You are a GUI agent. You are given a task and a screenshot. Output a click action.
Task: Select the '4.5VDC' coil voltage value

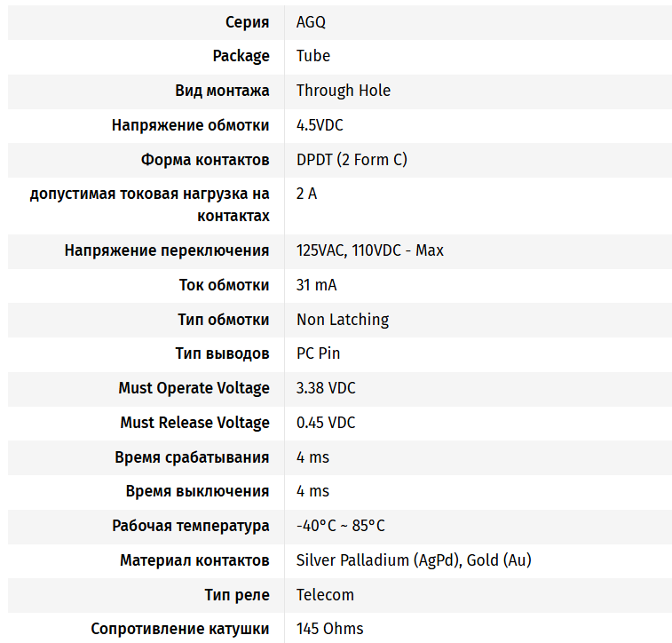tap(320, 125)
